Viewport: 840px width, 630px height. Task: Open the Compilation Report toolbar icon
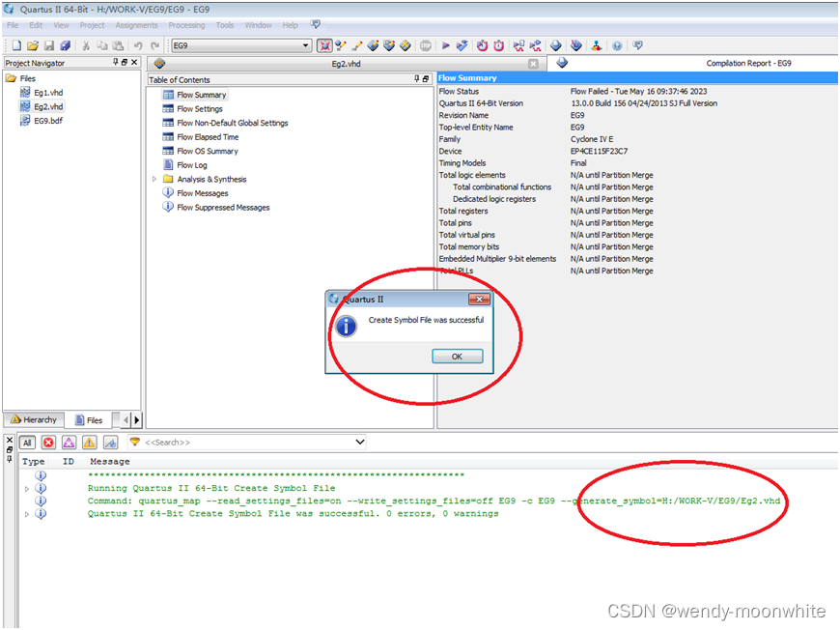pos(555,45)
